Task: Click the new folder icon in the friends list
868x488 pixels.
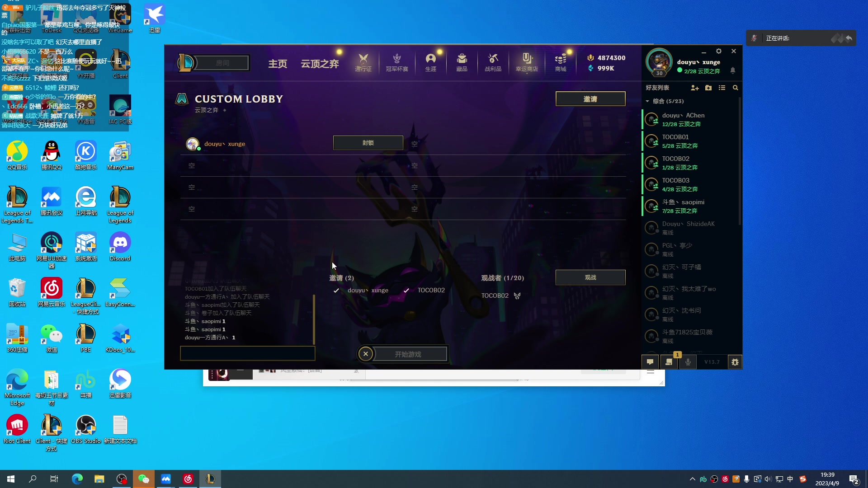Action: point(708,88)
